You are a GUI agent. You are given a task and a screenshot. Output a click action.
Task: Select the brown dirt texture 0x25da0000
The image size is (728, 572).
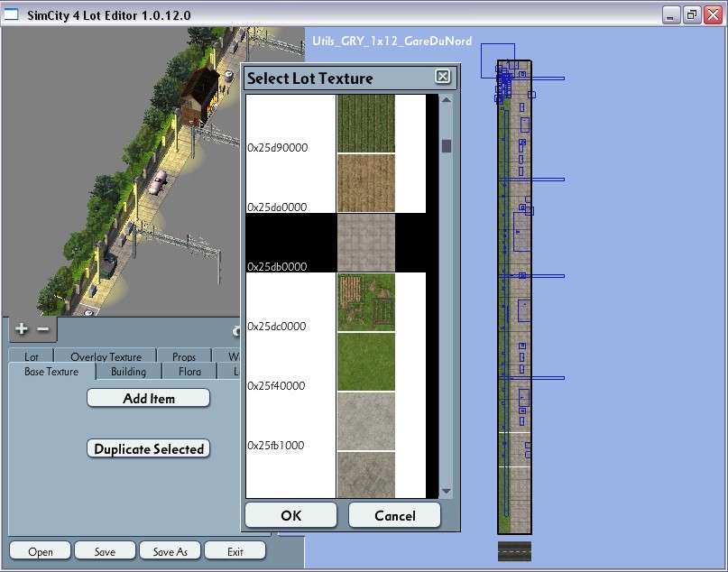click(x=366, y=183)
